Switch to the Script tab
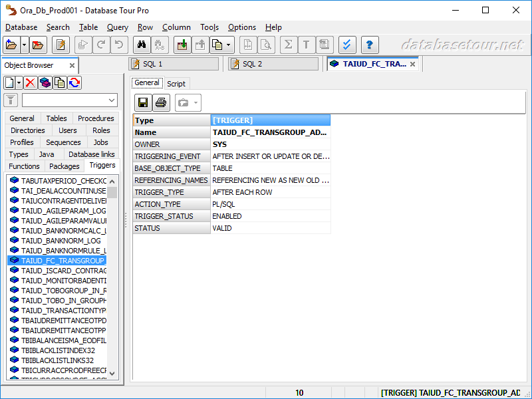 176,84
